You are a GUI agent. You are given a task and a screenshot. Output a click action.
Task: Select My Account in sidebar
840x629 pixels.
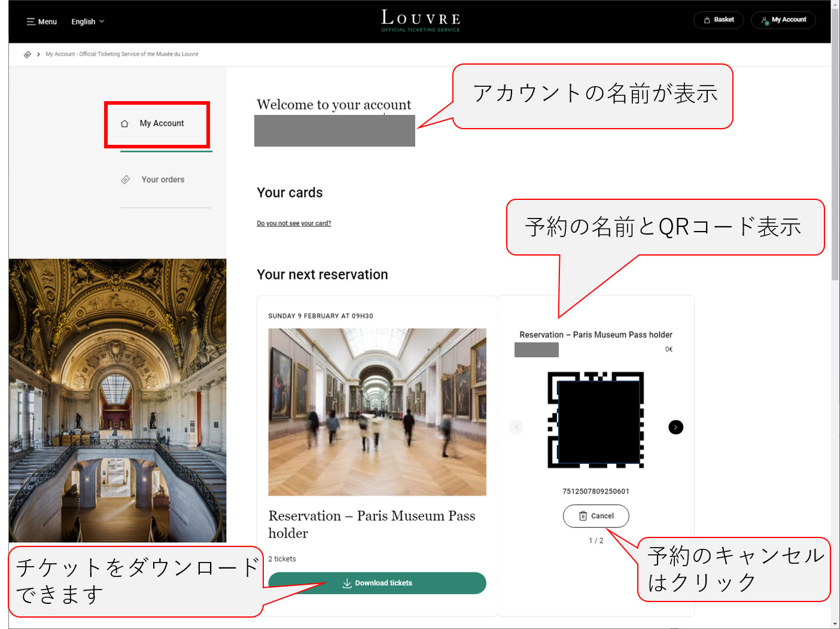click(x=162, y=123)
